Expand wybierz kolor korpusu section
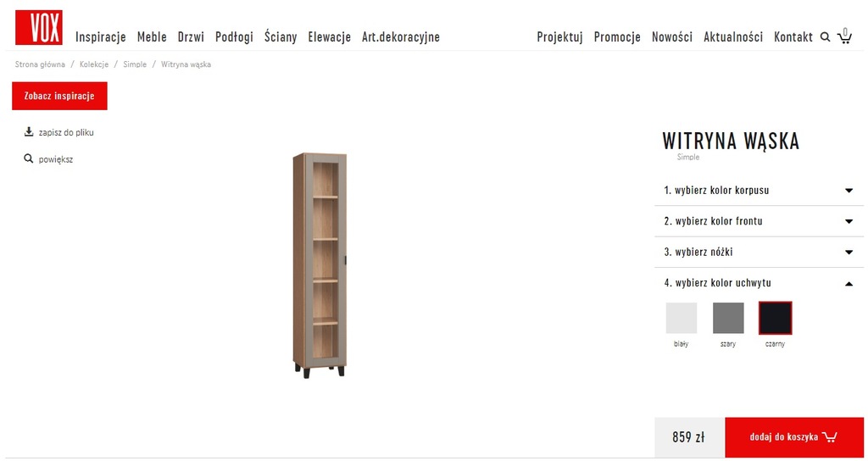868x461 pixels. coord(759,191)
